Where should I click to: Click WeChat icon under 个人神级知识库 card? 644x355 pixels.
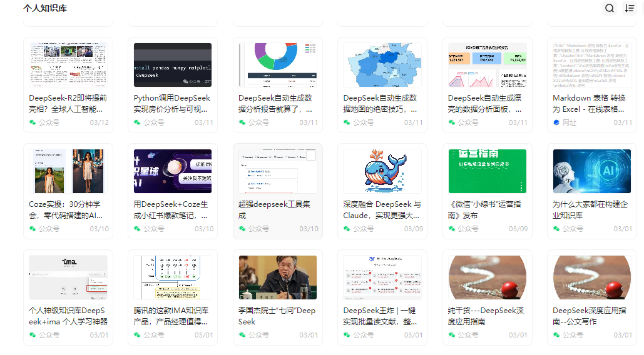[x=33, y=334]
